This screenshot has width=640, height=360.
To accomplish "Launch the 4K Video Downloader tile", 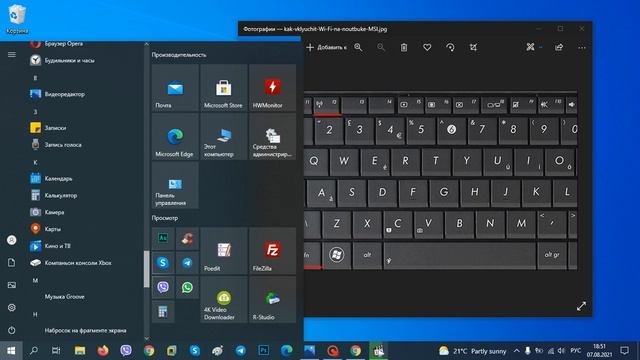I will point(224,300).
